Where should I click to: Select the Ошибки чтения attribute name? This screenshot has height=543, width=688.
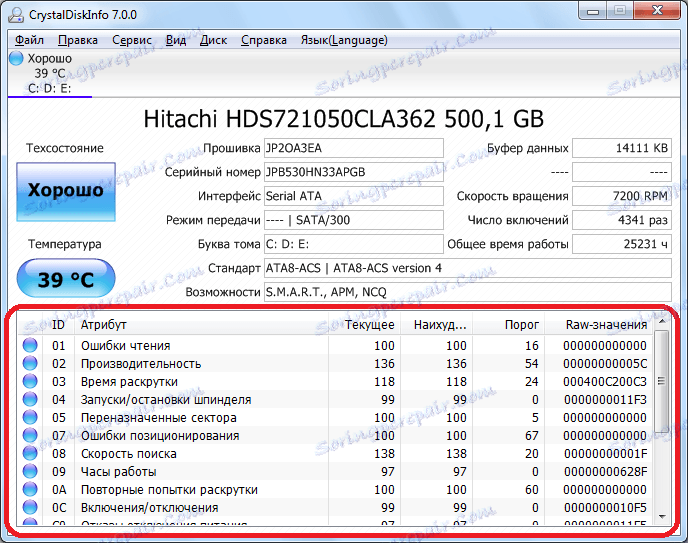click(x=125, y=346)
